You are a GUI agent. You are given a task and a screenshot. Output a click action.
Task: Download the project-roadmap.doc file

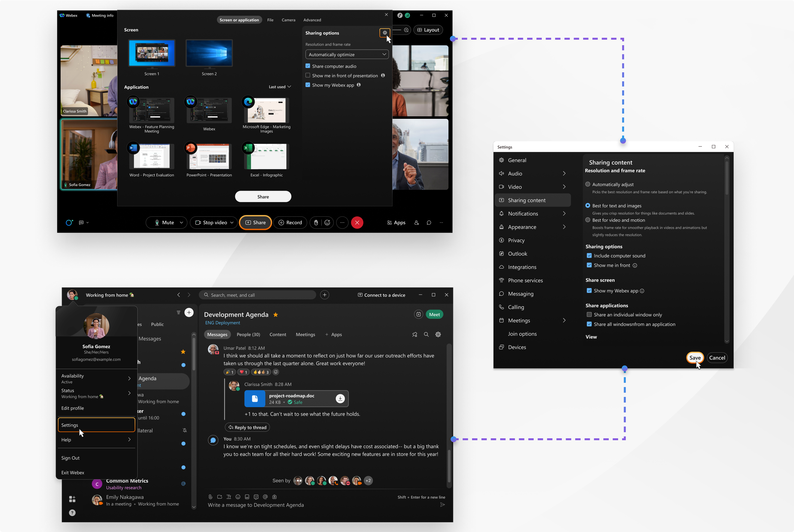(x=340, y=399)
